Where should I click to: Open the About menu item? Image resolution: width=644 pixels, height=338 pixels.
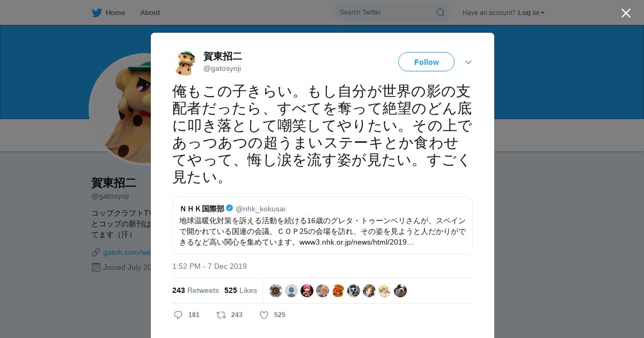[x=150, y=12]
